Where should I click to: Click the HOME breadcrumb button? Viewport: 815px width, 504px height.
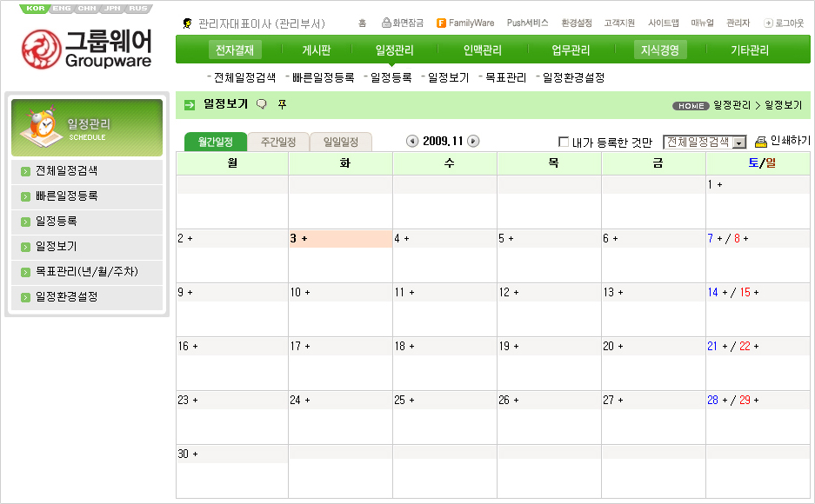(x=691, y=106)
